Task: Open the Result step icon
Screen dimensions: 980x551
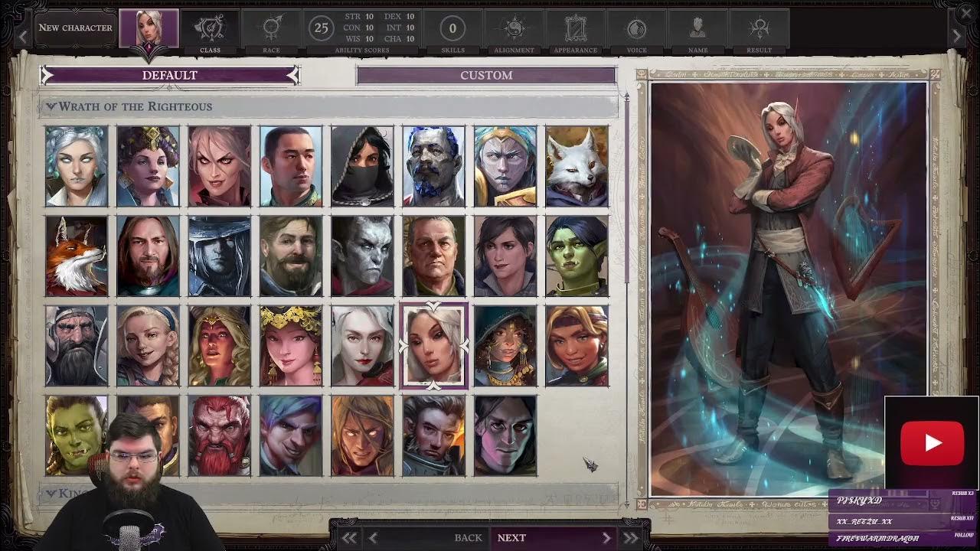Action: point(759,31)
